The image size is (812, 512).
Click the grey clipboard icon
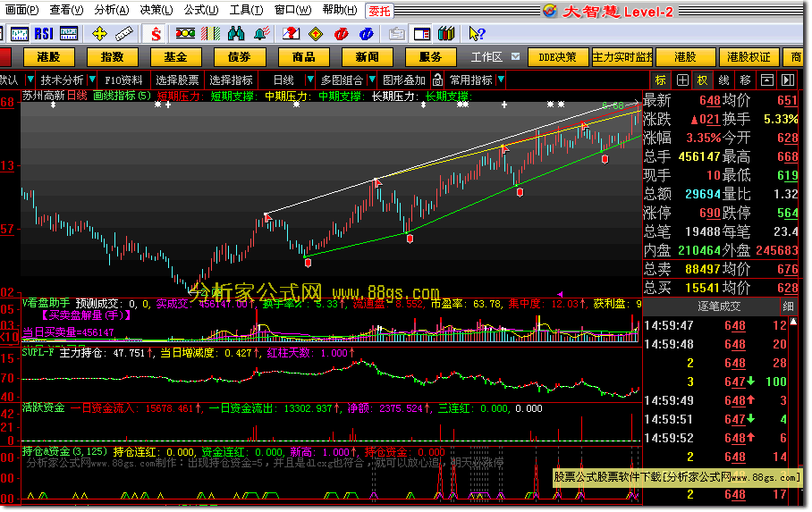point(397,34)
